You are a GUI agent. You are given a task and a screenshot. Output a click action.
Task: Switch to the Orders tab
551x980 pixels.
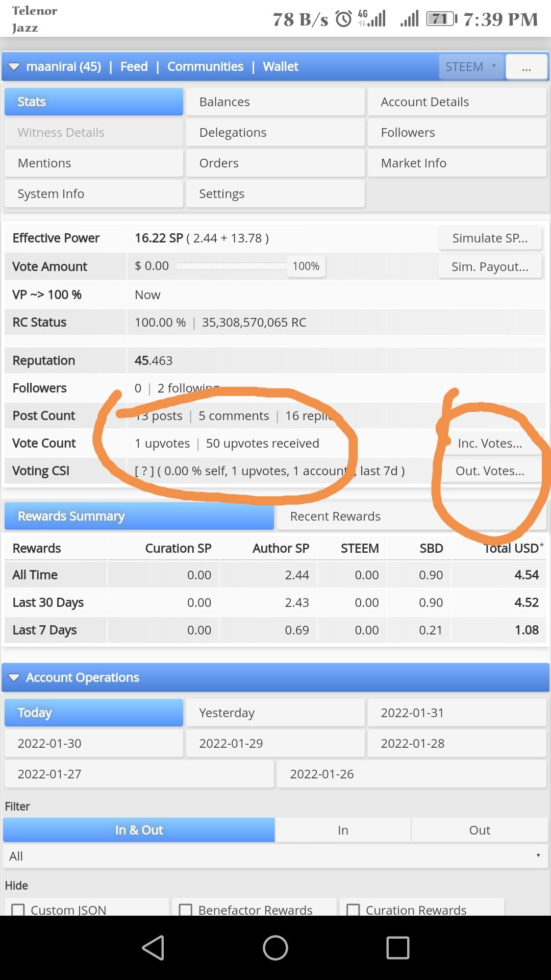coord(275,163)
